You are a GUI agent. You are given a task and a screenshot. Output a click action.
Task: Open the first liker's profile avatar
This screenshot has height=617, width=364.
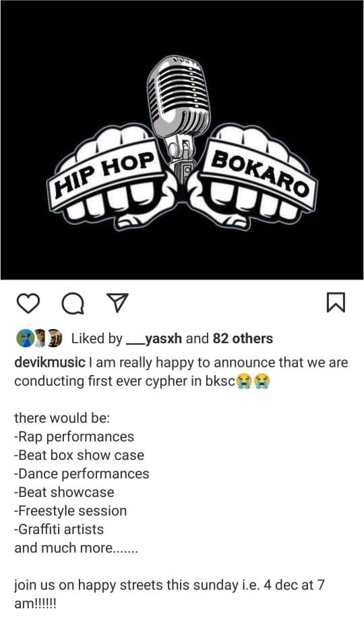[24, 339]
